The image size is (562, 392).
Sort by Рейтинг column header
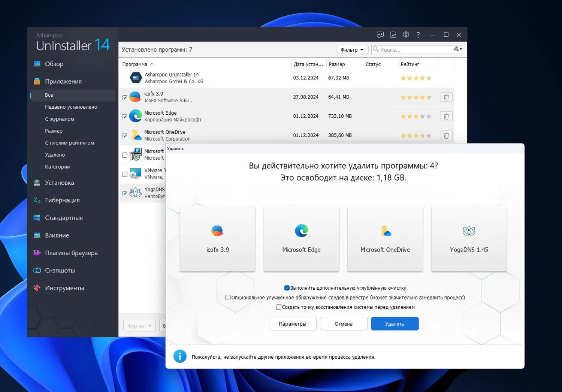(410, 64)
